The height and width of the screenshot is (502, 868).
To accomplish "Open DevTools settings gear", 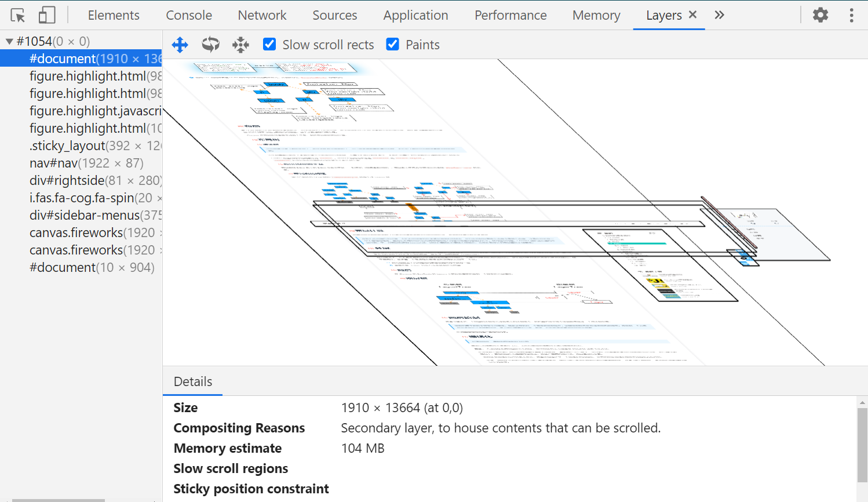I will 820,15.
